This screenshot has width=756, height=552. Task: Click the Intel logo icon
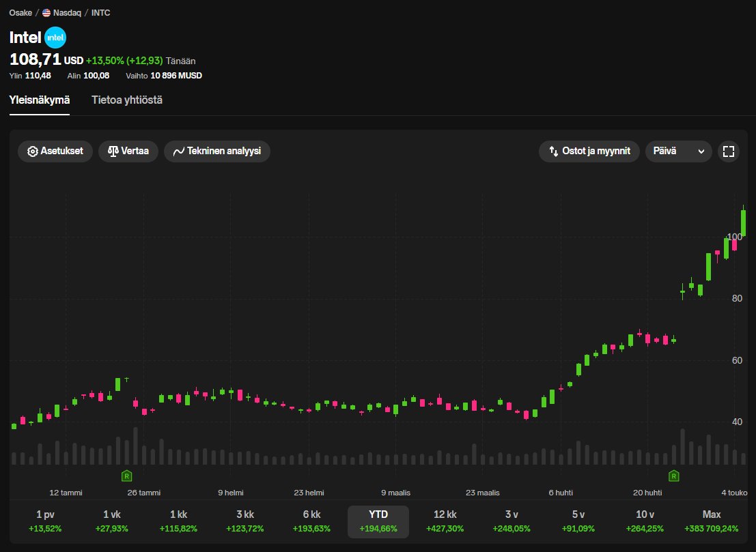coord(55,38)
